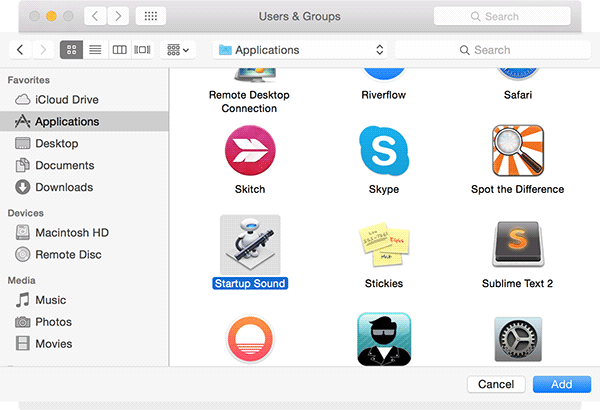Select Applications in Favorites sidebar
Viewport: 600px width, 410px height.
[84, 121]
